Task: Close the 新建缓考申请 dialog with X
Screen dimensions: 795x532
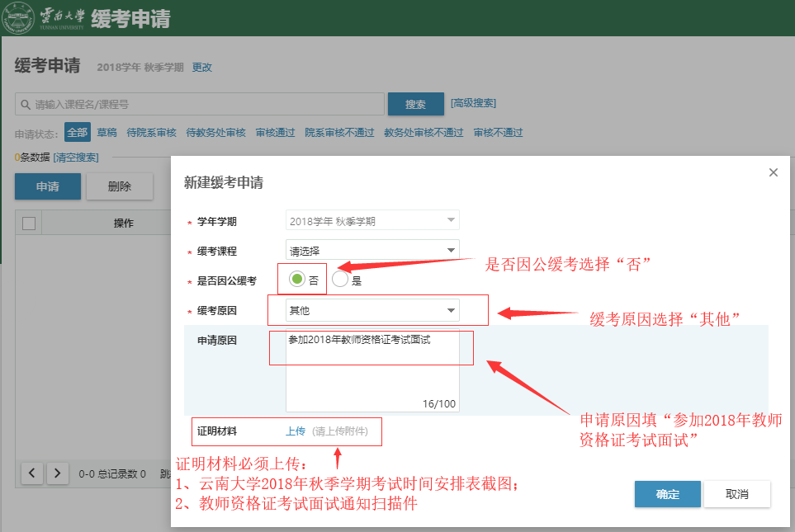Action: 773,172
